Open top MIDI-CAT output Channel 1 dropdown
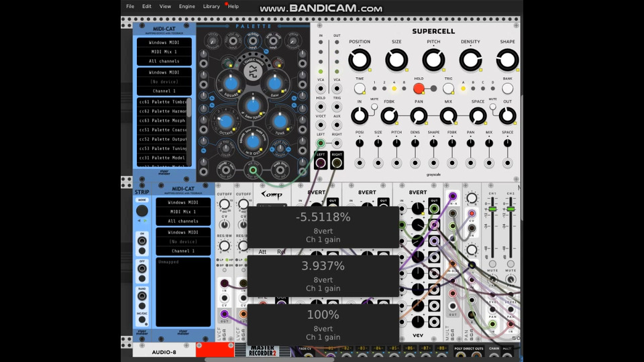This screenshot has width=644, height=362. coord(164,91)
